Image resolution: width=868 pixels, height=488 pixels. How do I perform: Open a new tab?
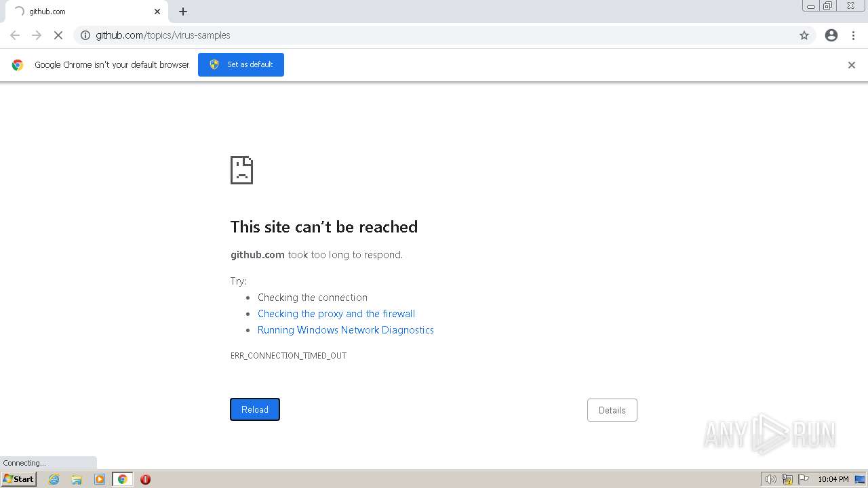pos(183,12)
